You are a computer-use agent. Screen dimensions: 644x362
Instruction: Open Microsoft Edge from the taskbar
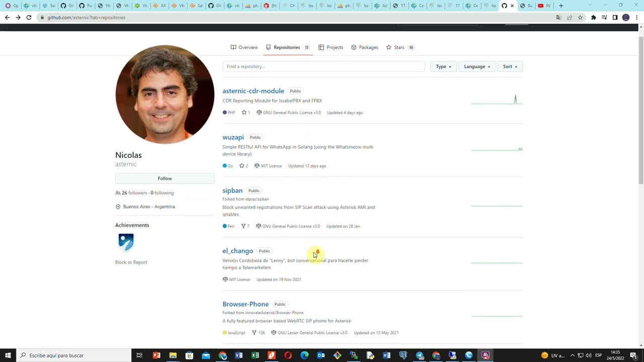coord(304,355)
